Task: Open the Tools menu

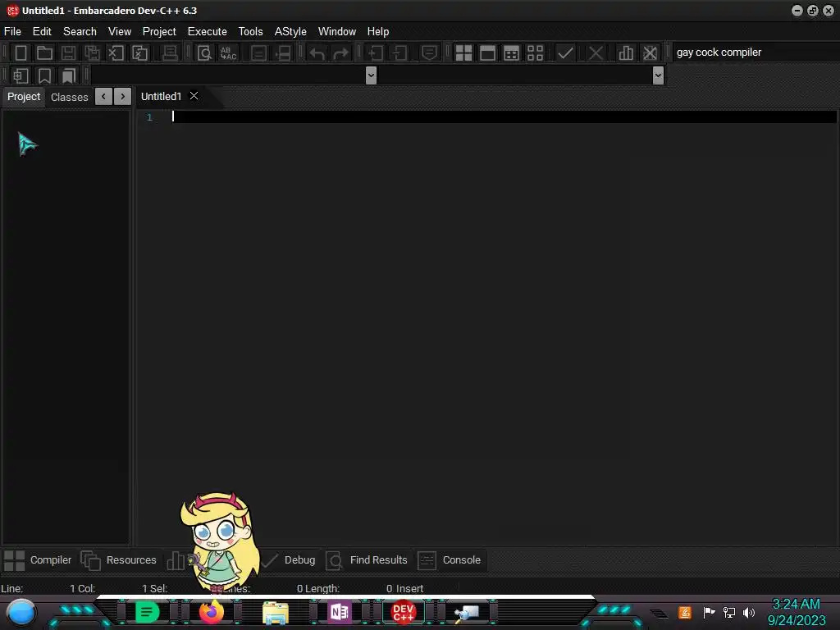Action: coord(251,32)
